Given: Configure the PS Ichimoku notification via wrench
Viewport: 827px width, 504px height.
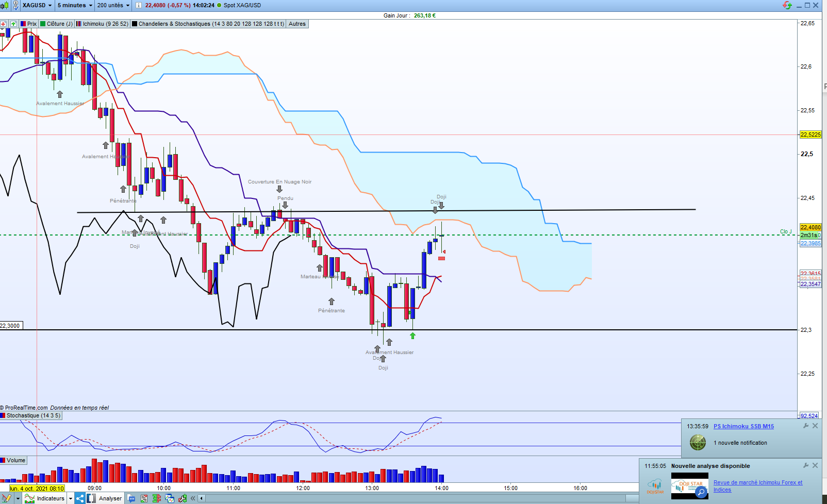Looking at the screenshot, I should [x=806, y=426].
